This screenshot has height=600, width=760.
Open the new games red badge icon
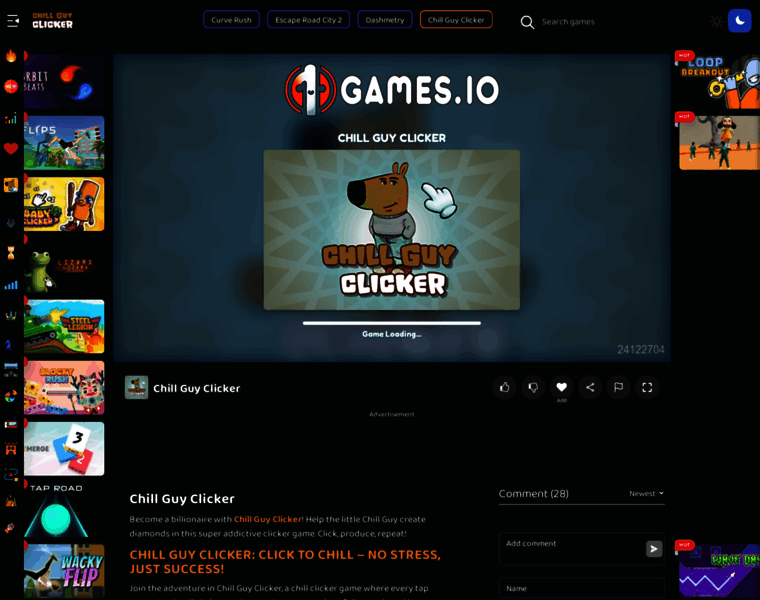(x=11, y=86)
